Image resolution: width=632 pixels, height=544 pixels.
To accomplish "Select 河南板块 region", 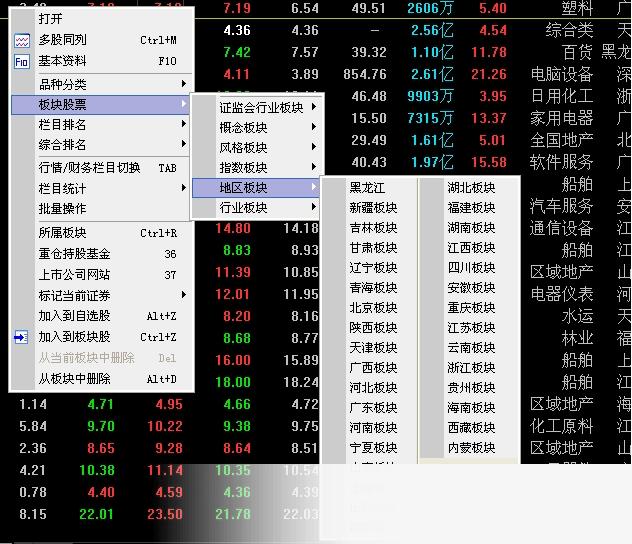I will [x=369, y=428].
